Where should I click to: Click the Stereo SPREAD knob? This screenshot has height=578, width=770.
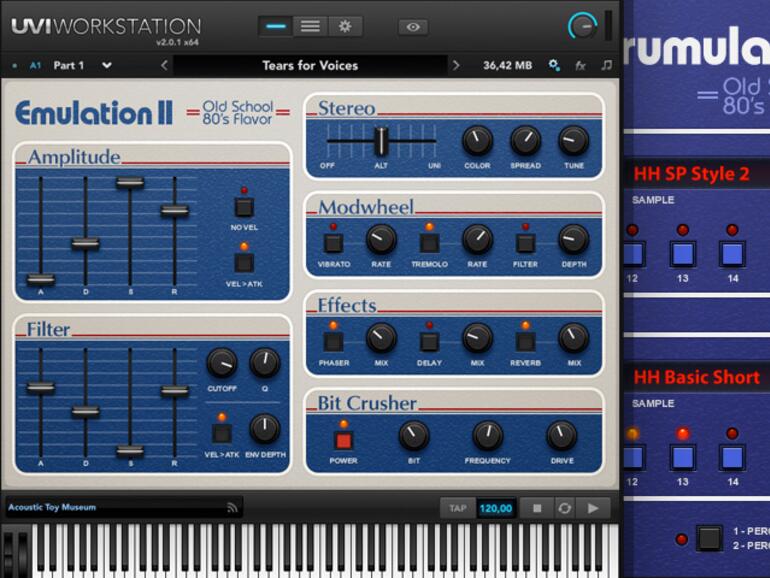(525, 140)
